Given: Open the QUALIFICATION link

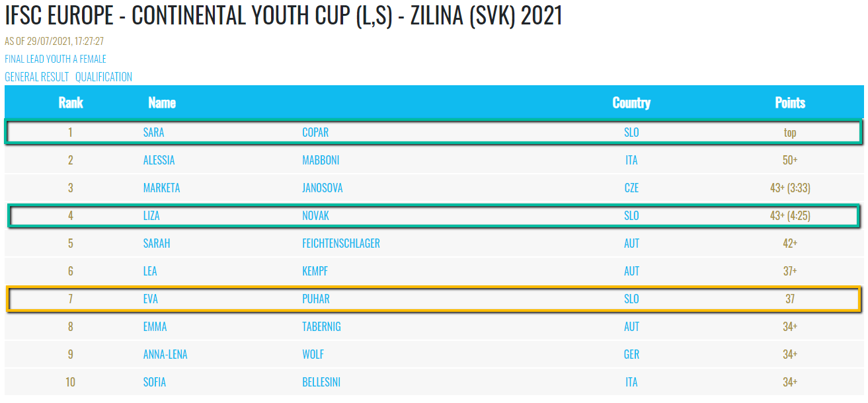Looking at the screenshot, I should coord(104,77).
